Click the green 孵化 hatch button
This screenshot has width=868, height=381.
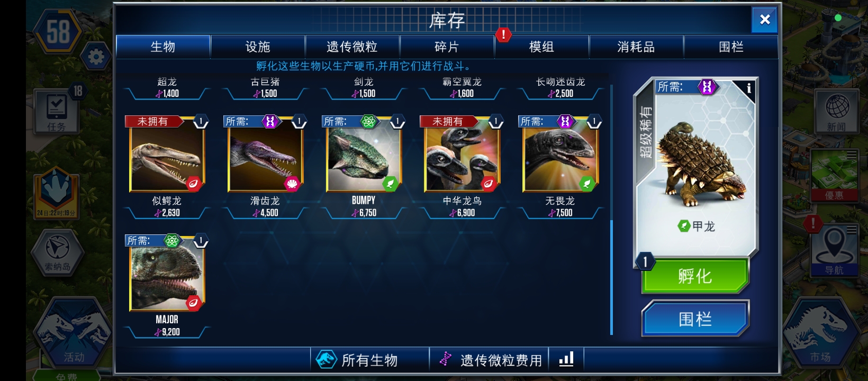695,276
